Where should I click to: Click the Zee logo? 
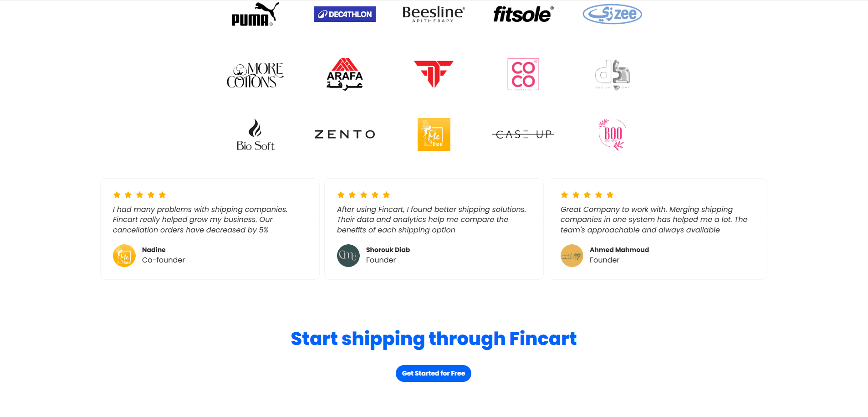tap(612, 14)
